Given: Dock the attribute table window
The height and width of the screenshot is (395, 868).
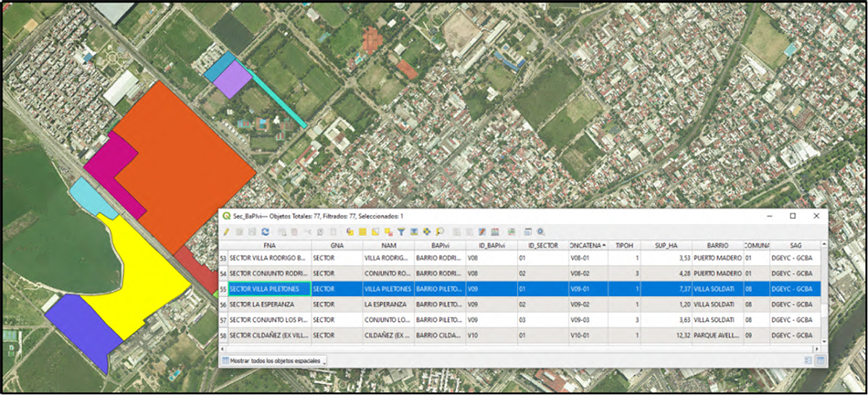Looking at the screenshot, I should pyautogui.click(x=527, y=232).
